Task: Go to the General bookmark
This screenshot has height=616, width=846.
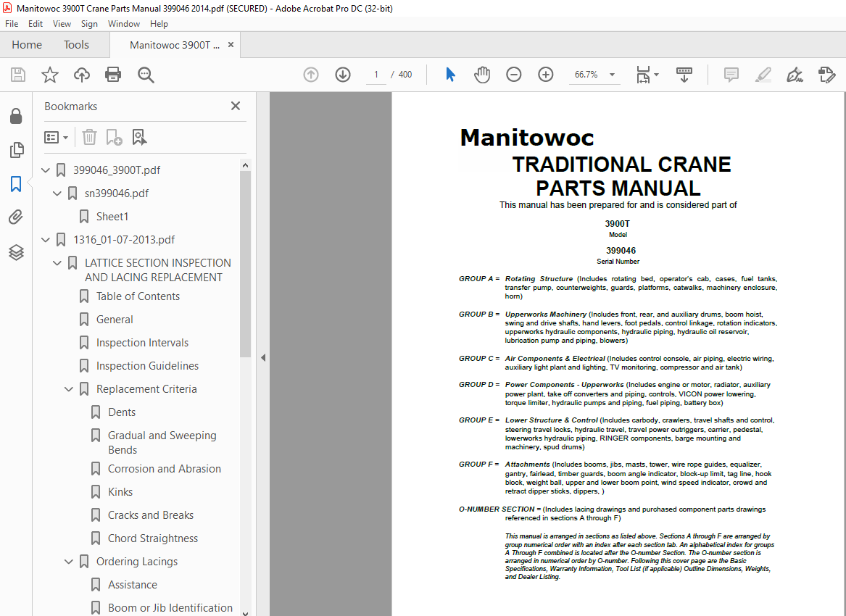Action: pyautogui.click(x=115, y=320)
